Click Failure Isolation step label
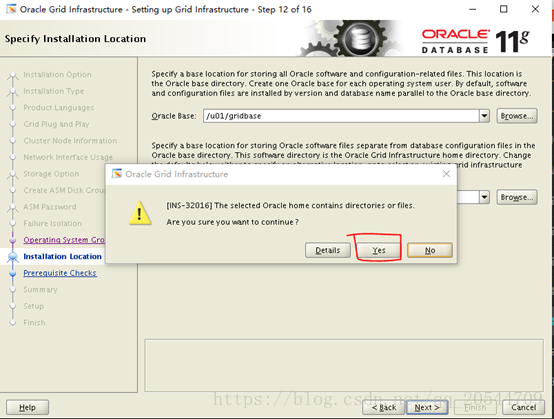554x419 pixels. coord(52,223)
